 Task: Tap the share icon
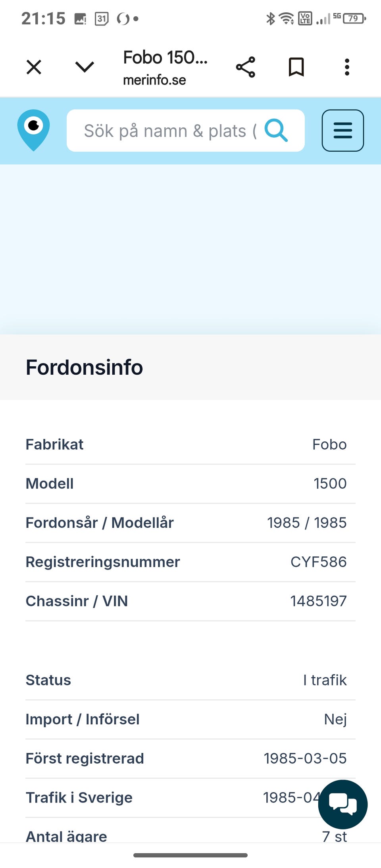[x=246, y=67]
